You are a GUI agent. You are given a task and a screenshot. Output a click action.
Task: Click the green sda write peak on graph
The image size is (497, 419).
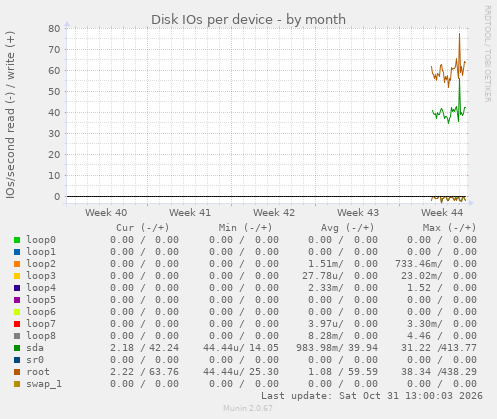[x=459, y=80]
